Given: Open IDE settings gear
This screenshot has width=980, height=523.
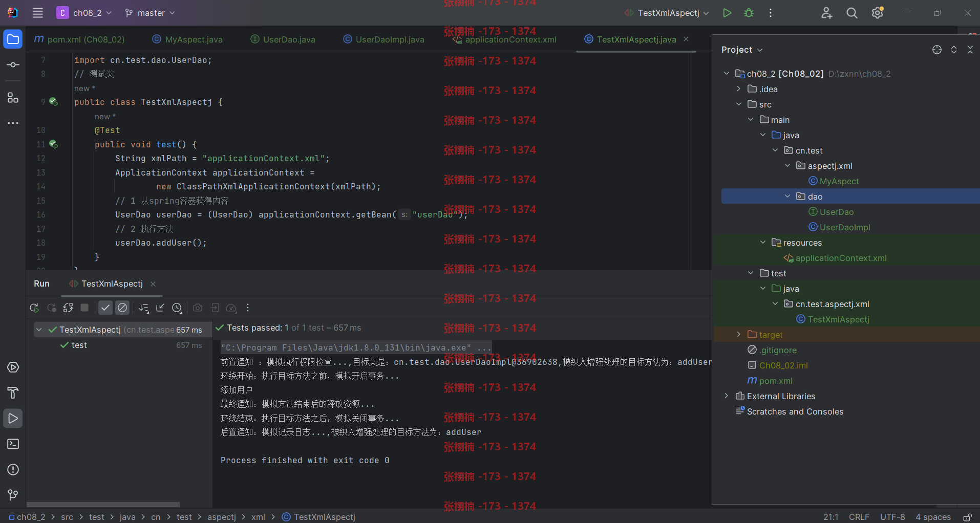Looking at the screenshot, I should coord(878,13).
